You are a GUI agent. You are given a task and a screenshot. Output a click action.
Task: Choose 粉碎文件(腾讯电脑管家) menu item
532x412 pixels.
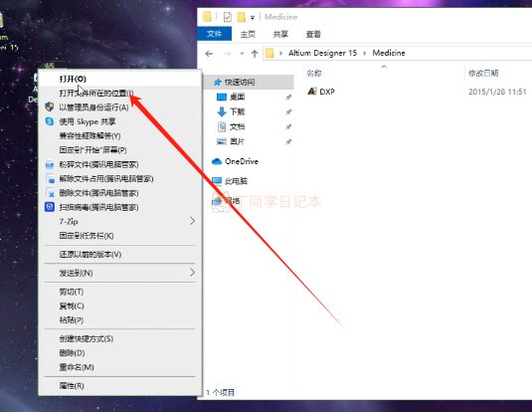(119, 165)
